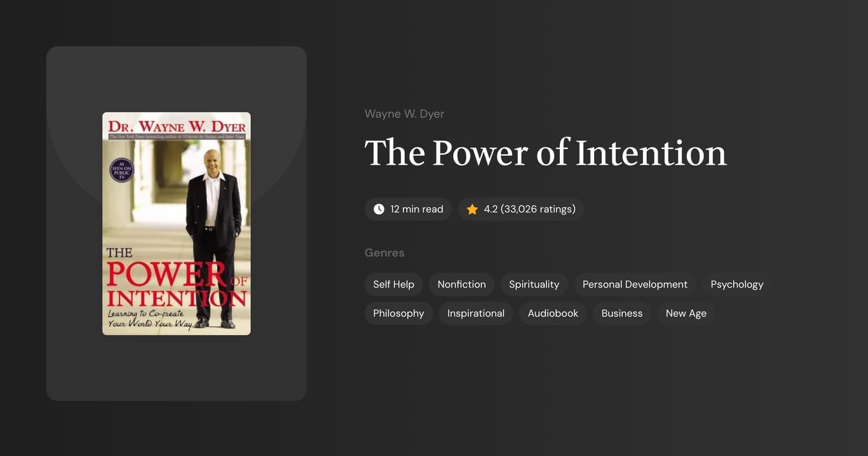Select the Psychology genre tag

(x=736, y=284)
